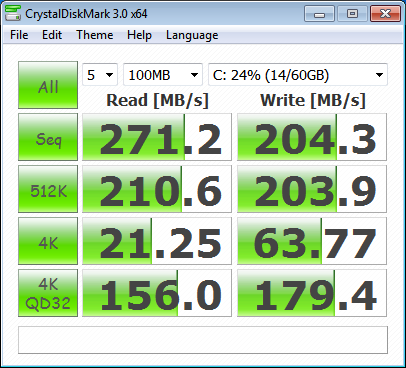Close the CrystalDiskMark window
This screenshot has width=406, height=368.
tap(385, 14)
